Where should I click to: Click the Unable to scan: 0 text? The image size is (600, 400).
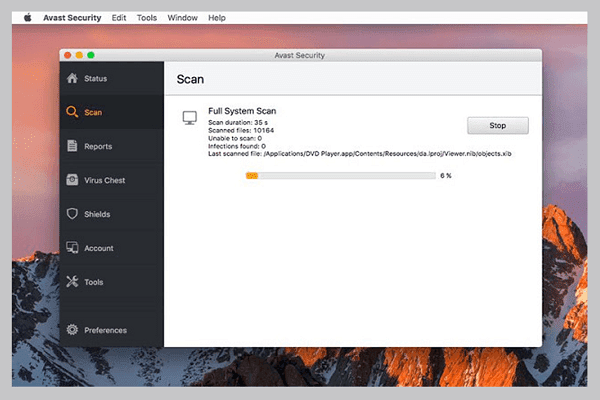[x=235, y=138]
